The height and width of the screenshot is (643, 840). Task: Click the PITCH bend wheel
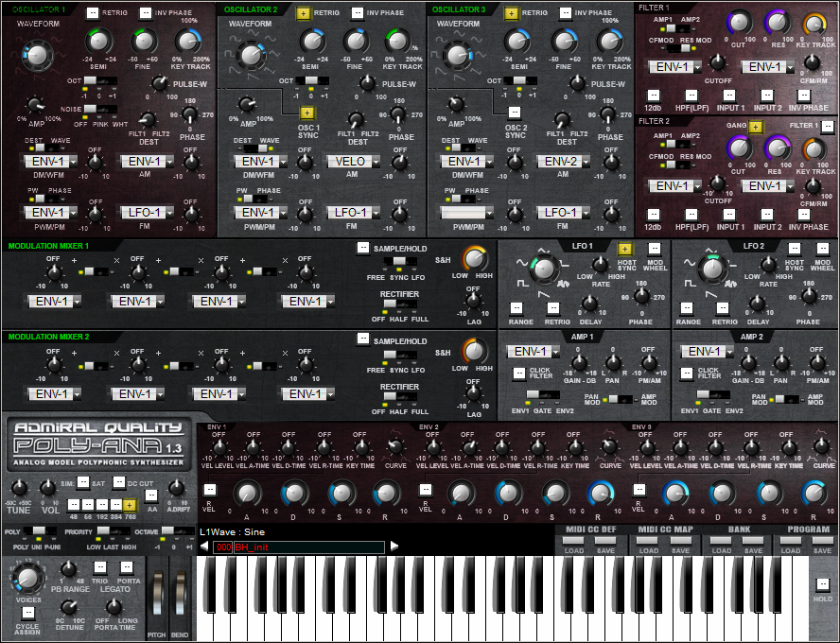tap(157, 594)
